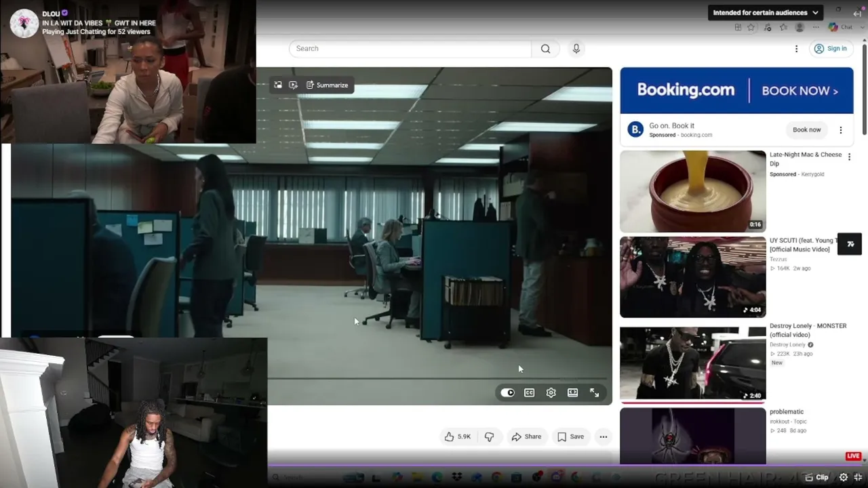Open the Dropbox icon in the taskbar
The image size is (868, 488).
(x=456, y=478)
